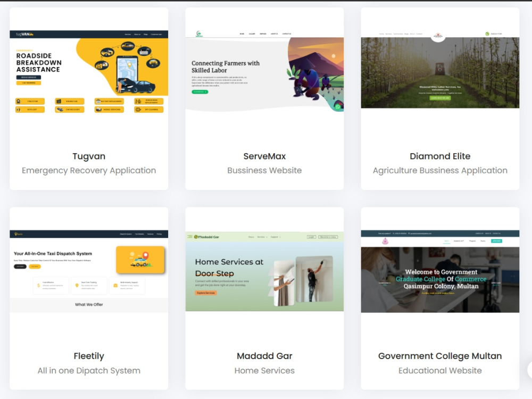Click the college crest logo icon

tap(385, 241)
